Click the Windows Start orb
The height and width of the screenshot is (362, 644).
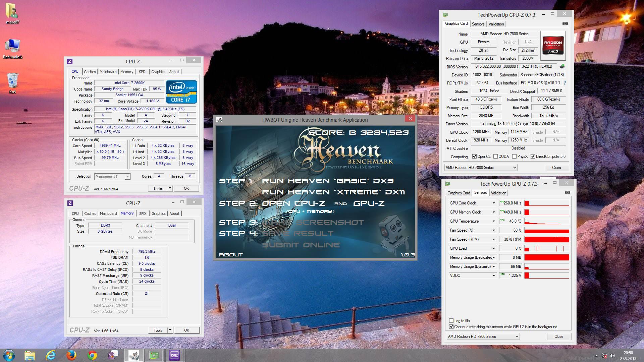coord(9,355)
